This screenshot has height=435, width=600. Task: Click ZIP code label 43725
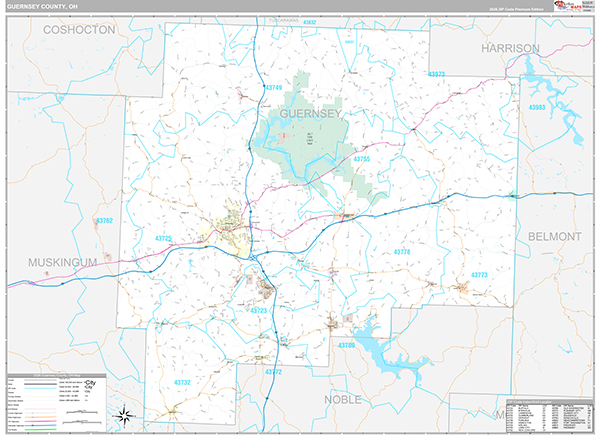163,238
